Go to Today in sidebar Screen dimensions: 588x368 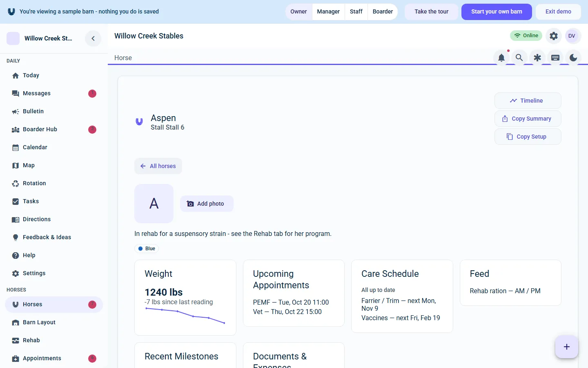point(54,75)
